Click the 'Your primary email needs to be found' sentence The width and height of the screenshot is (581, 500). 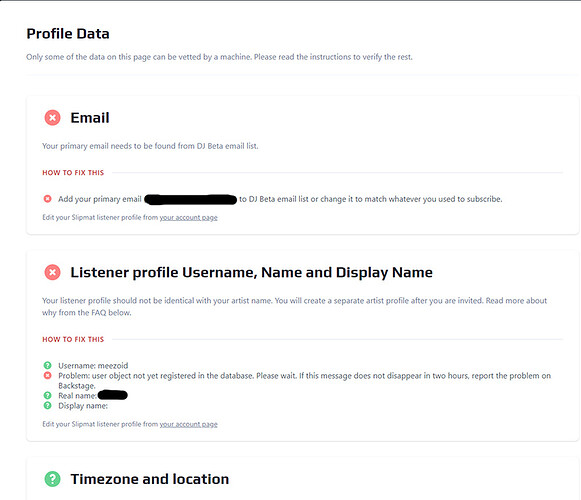point(150,146)
